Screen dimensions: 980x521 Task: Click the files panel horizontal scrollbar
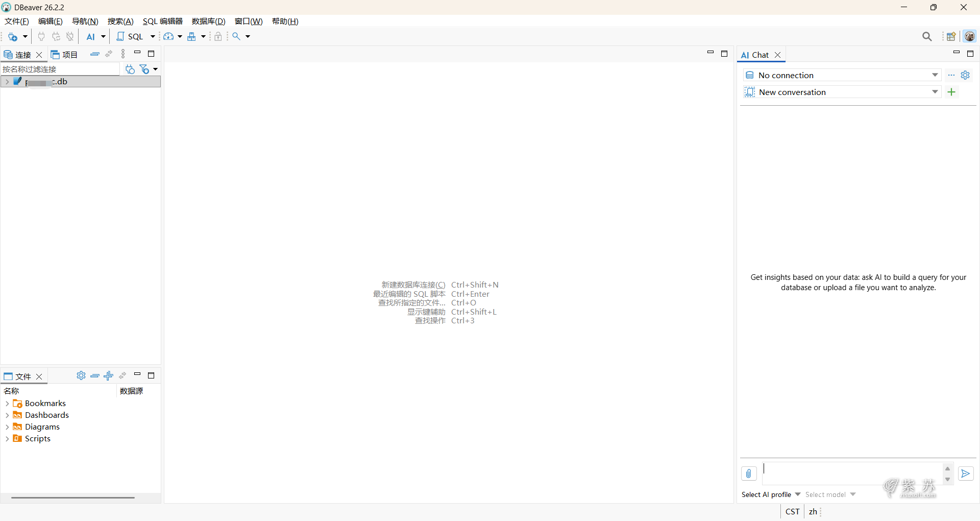[x=73, y=498]
